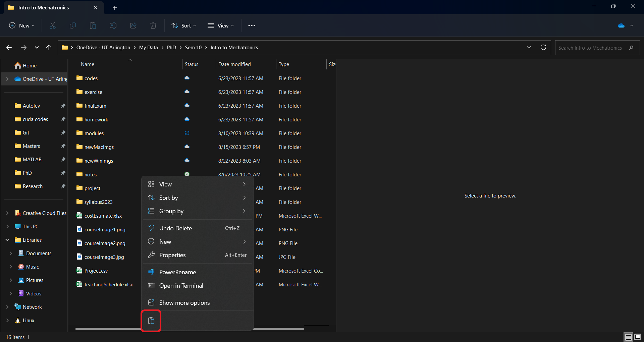Expand This PC in navigation pane
Viewport: 644px width, 342px height.
click(x=7, y=227)
